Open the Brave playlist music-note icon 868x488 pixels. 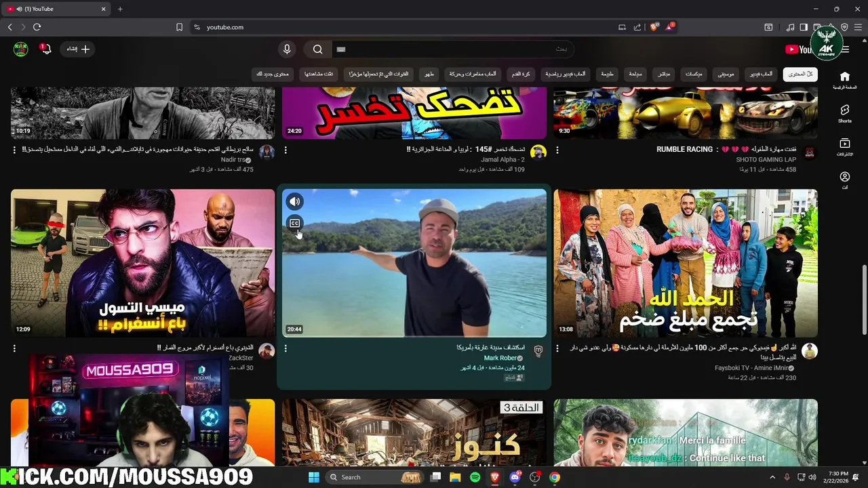(x=790, y=27)
